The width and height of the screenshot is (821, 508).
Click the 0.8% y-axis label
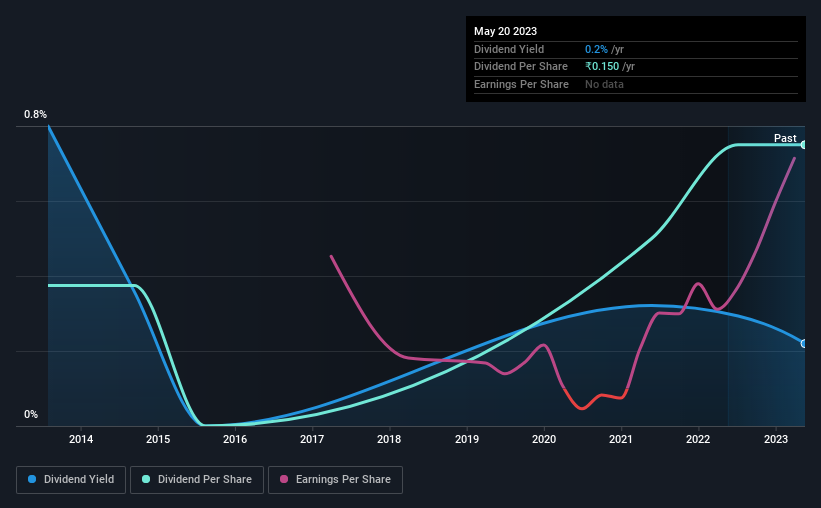(35, 114)
